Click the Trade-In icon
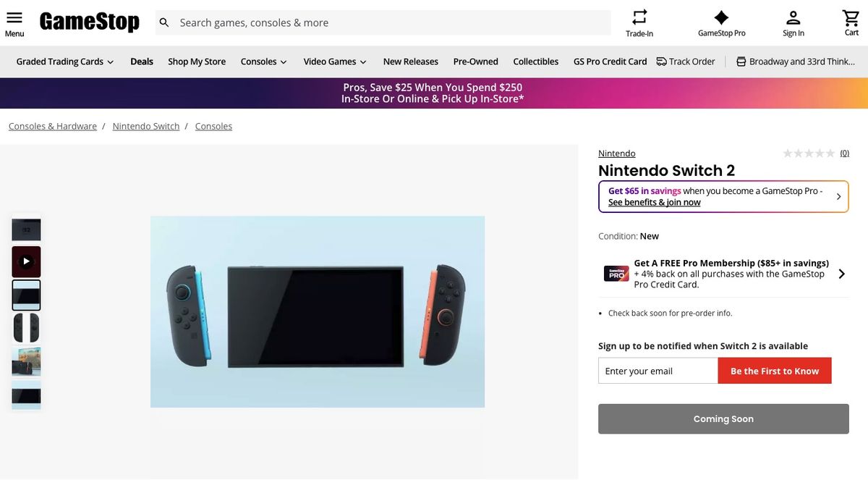The width and height of the screenshot is (868, 488). click(638, 16)
